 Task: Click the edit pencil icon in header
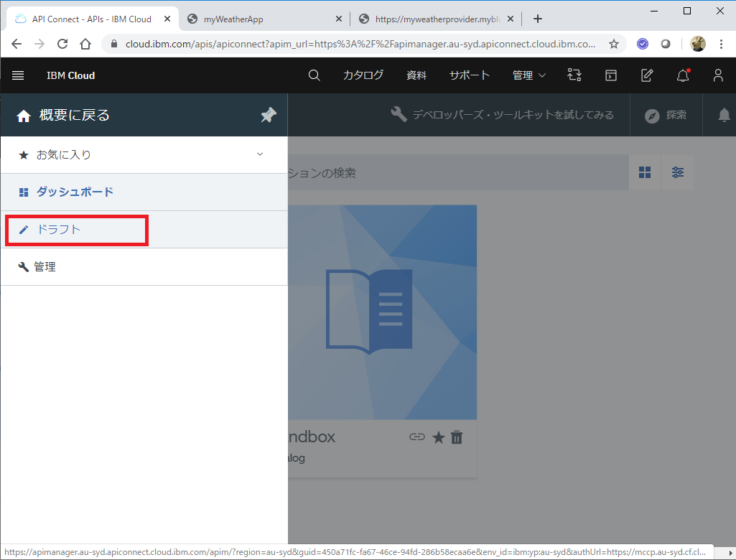pos(647,75)
